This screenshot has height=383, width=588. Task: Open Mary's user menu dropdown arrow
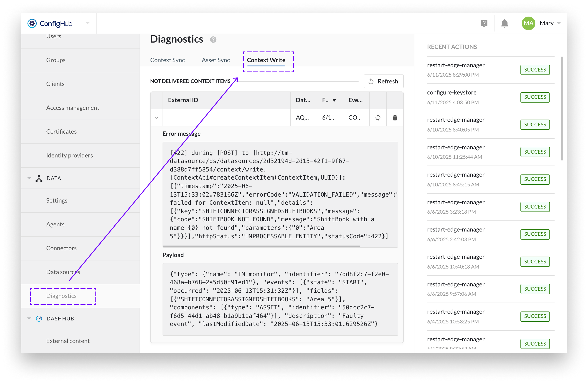pos(559,23)
